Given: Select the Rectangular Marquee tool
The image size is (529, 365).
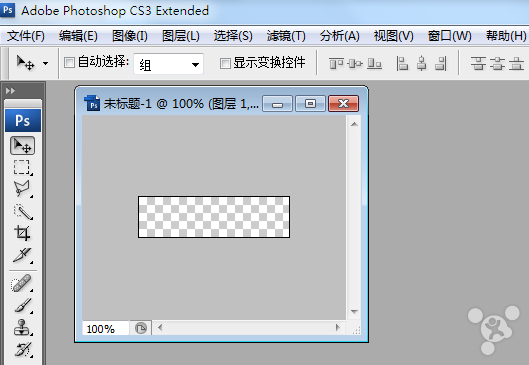Looking at the screenshot, I should [x=22, y=167].
